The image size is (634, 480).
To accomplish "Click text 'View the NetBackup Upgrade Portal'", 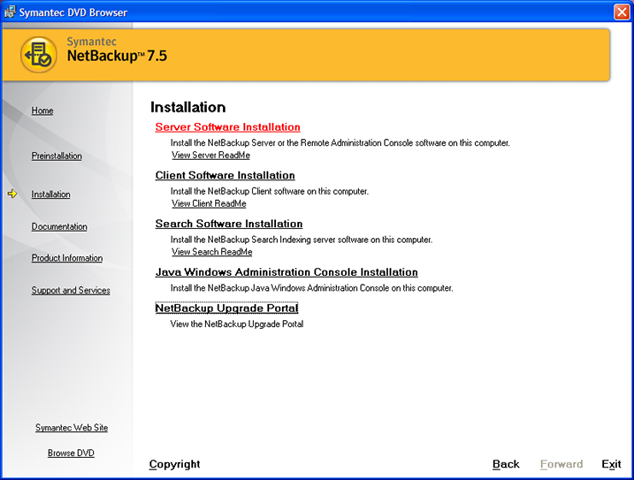I will 237,324.
